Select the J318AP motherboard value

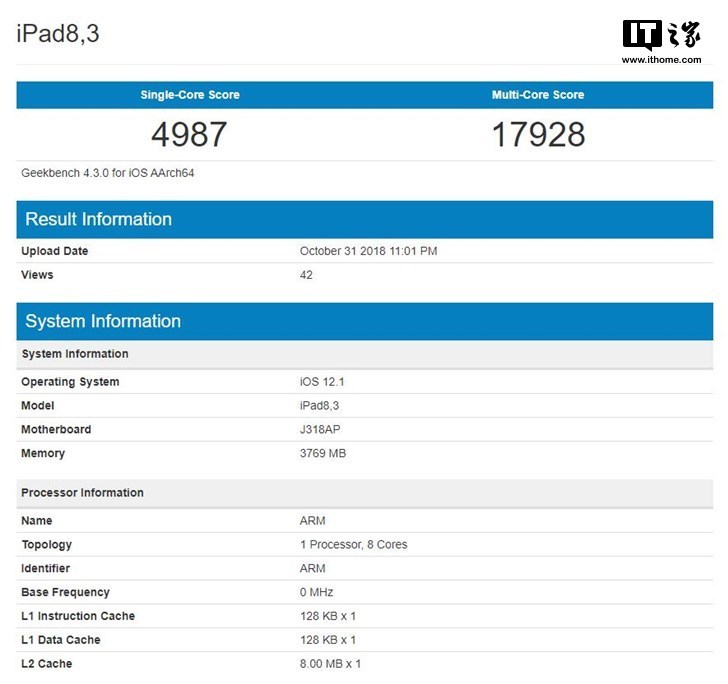320,429
